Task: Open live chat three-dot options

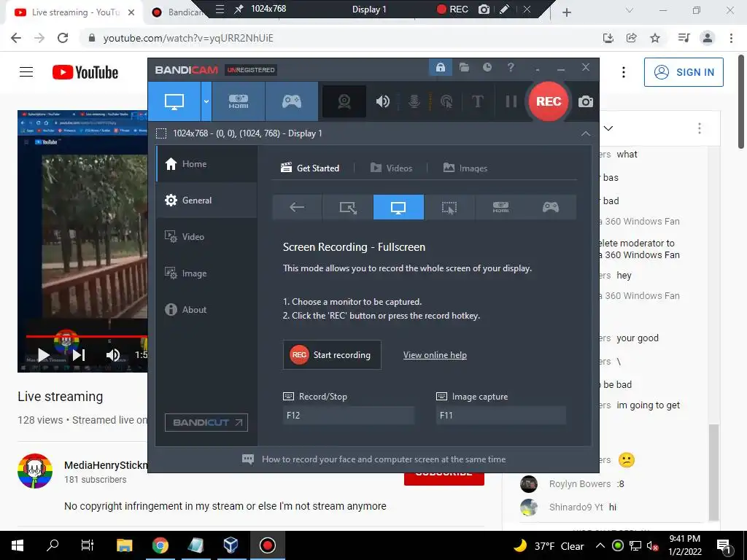Action: (700, 128)
